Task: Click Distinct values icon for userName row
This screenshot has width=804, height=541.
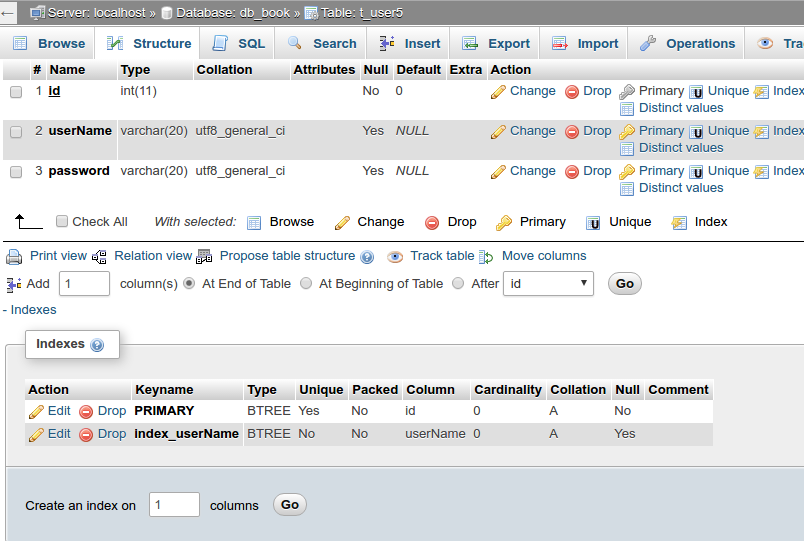Action: tap(627, 148)
